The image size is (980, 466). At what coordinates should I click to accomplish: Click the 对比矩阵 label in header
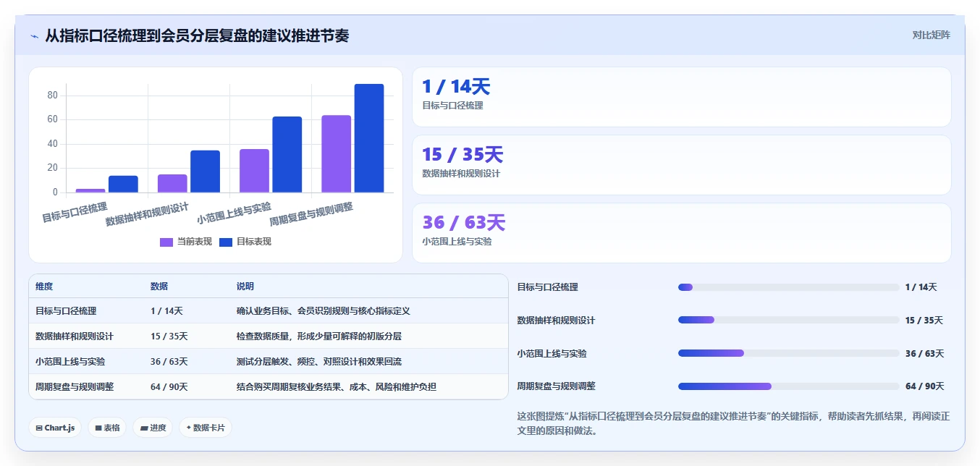pos(932,35)
